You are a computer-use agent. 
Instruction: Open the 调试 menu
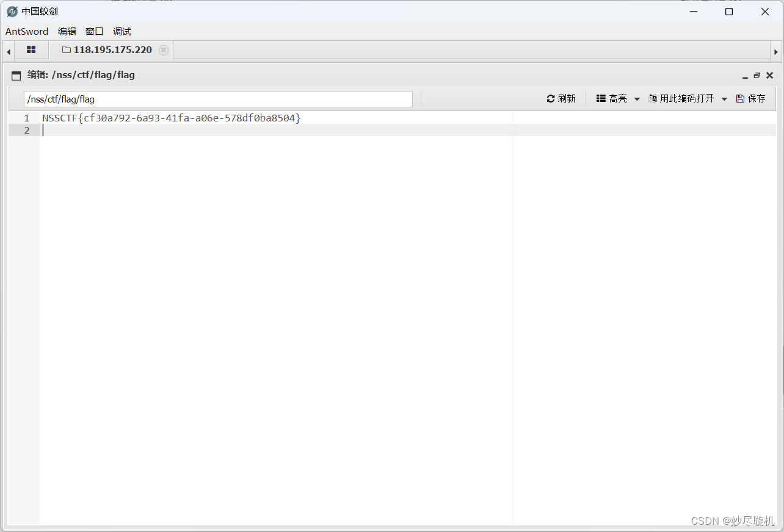coord(122,32)
